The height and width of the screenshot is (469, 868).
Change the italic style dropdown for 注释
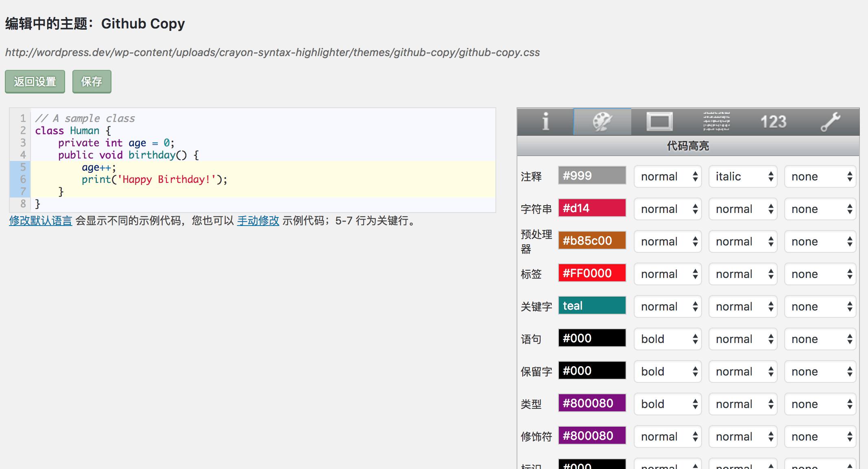[743, 176]
